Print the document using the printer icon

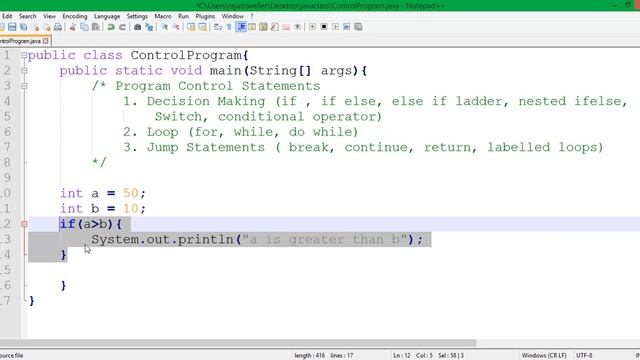tap(58, 27)
